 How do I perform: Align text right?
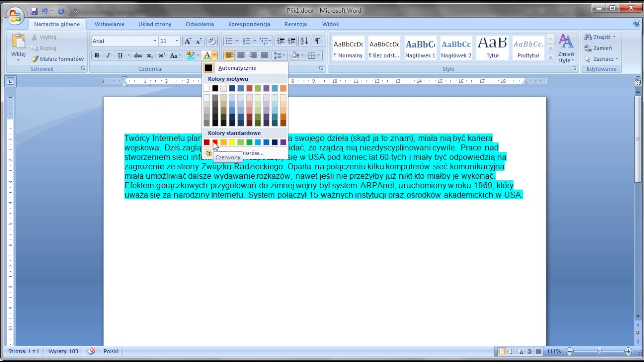pyautogui.click(x=253, y=55)
